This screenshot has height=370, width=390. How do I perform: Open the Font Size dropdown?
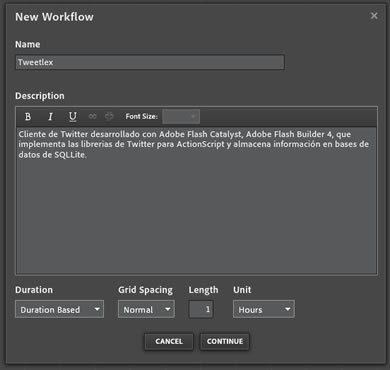pos(181,116)
